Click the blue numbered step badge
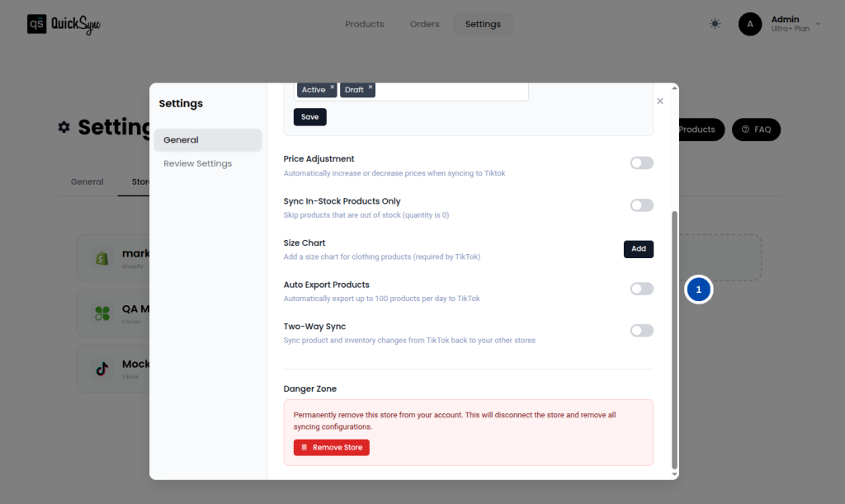This screenshot has width=845, height=504. (699, 290)
